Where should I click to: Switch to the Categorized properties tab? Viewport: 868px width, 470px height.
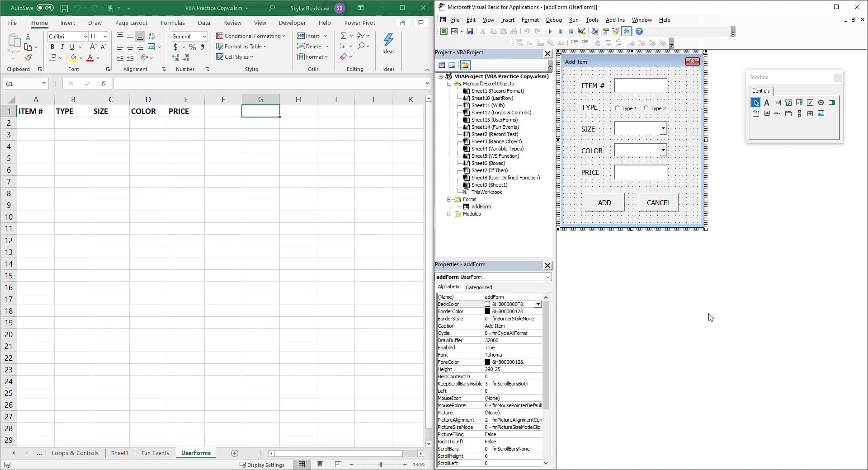coord(478,287)
